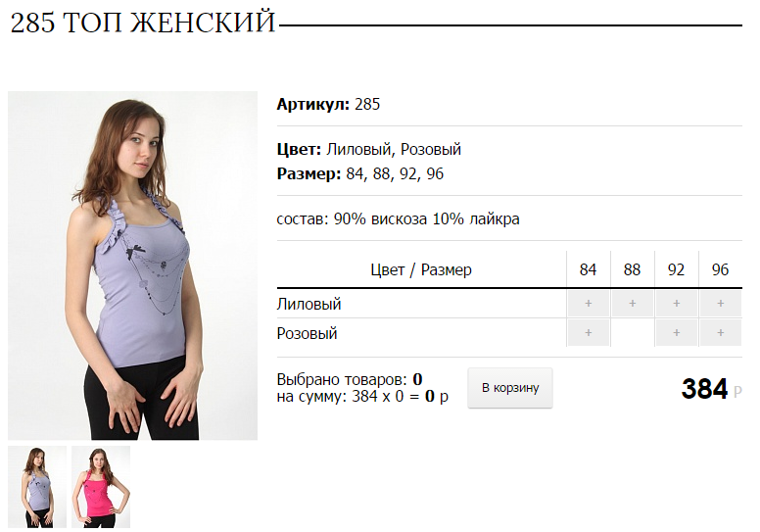Add Розовый size 92 plus
This screenshot has width=760, height=532.
pyautogui.click(x=676, y=333)
